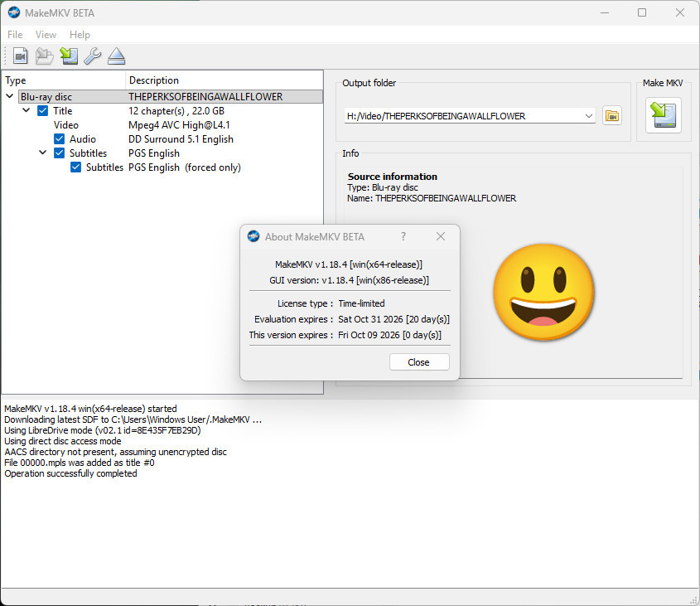Click the MakeMKV logo in main title bar
Screen dimensions: 700x606
[14, 12]
